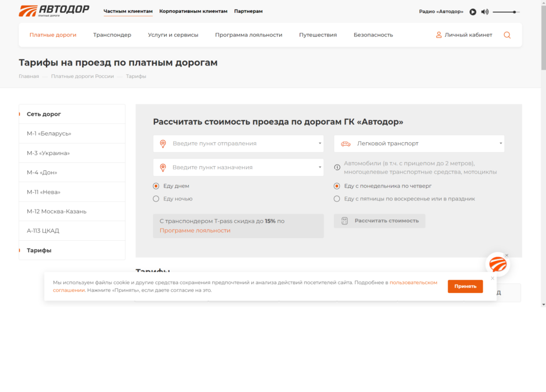Select «Тарифы» in the roads sidebar
Viewport: 546px width, 392px height.
tap(40, 250)
